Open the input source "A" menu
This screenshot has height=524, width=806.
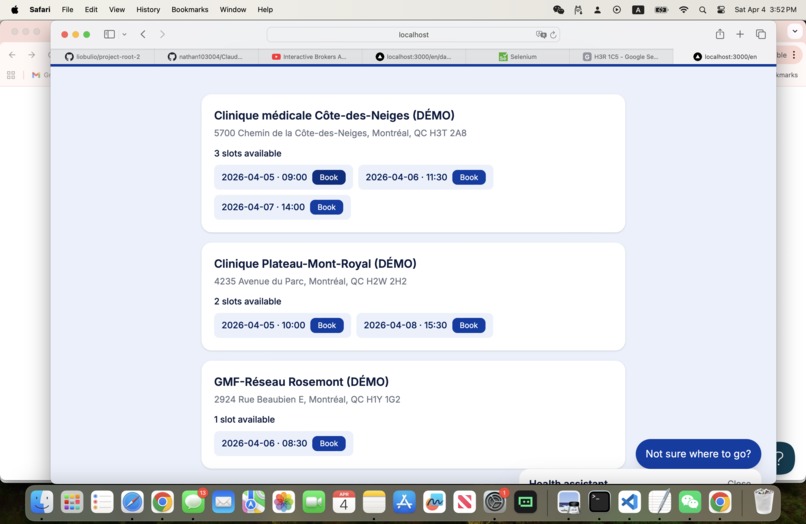click(x=638, y=9)
